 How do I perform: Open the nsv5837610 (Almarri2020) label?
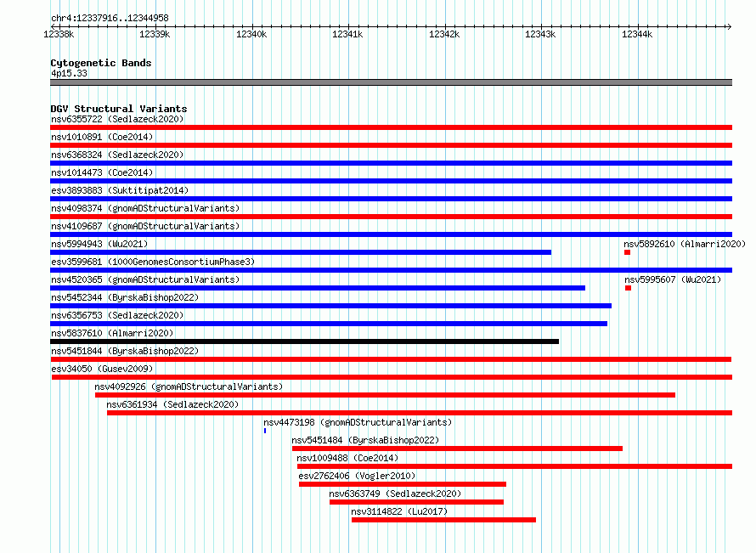pos(112,333)
